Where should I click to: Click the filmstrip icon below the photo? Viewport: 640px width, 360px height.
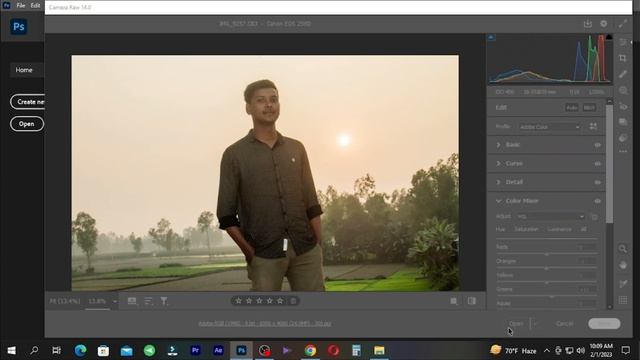132,301
